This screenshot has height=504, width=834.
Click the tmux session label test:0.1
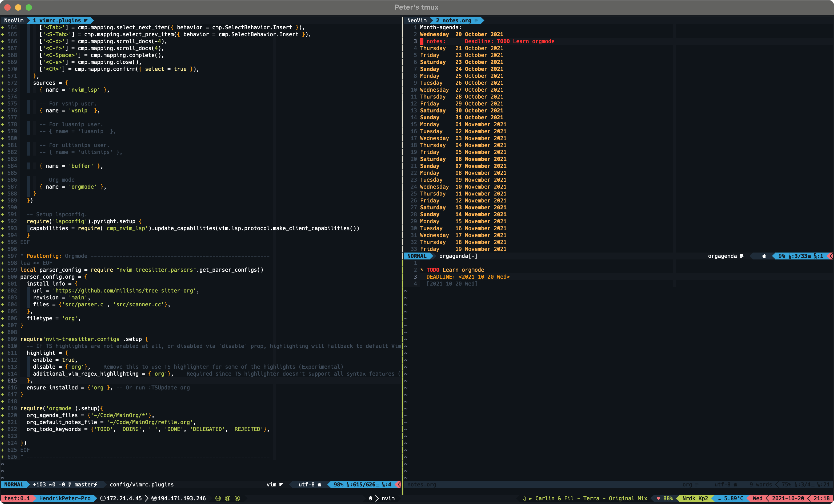(x=17, y=498)
